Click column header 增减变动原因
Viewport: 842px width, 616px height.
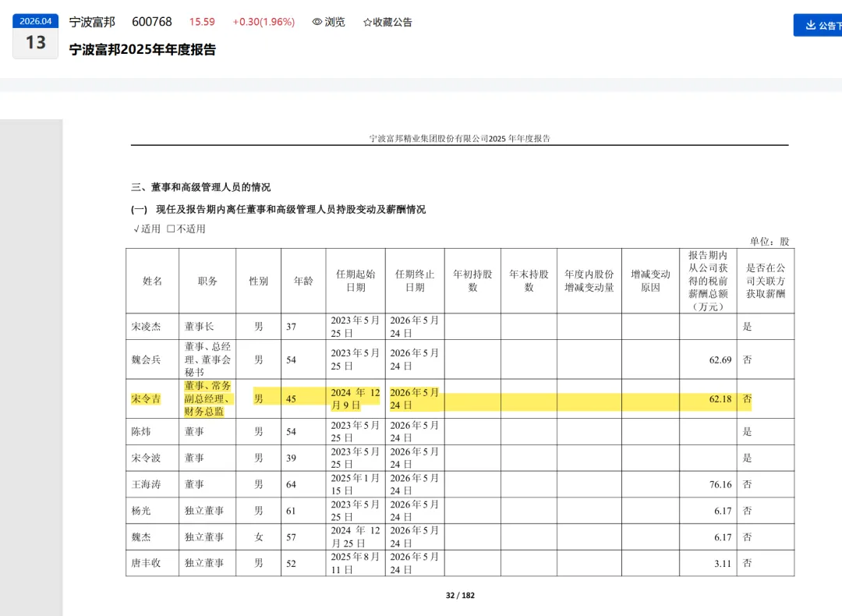650,281
